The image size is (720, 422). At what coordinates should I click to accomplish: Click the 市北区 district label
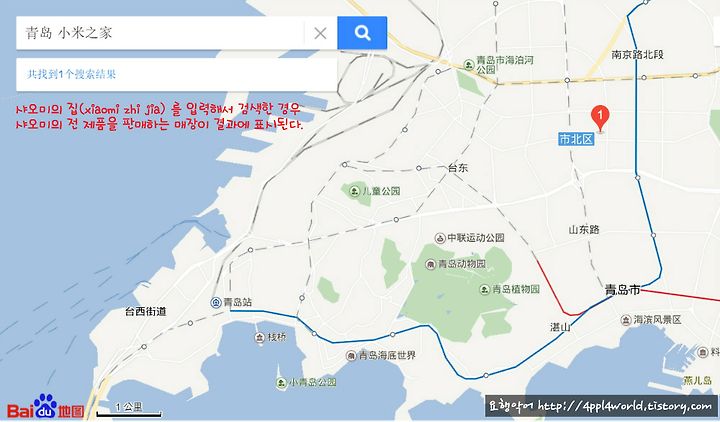point(576,139)
